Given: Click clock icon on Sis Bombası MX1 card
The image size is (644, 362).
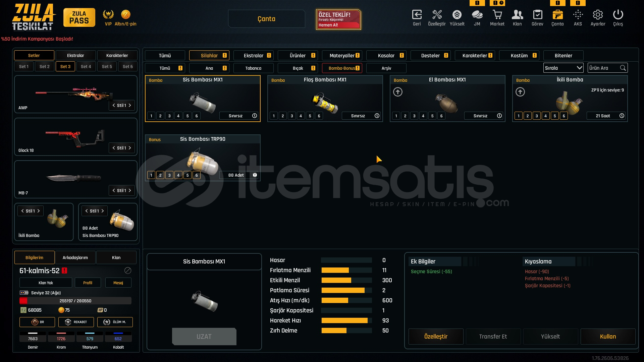Looking at the screenshot, I should [x=255, y=116].
